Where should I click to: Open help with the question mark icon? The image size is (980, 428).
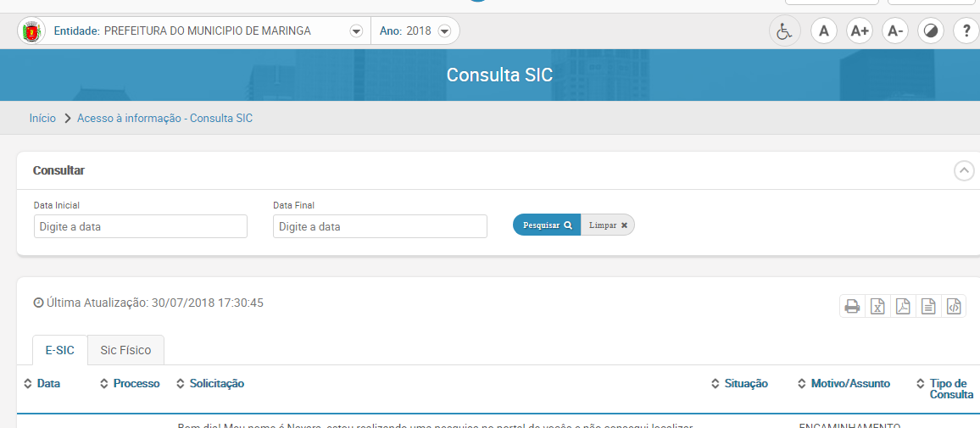(x=966, y=31)
